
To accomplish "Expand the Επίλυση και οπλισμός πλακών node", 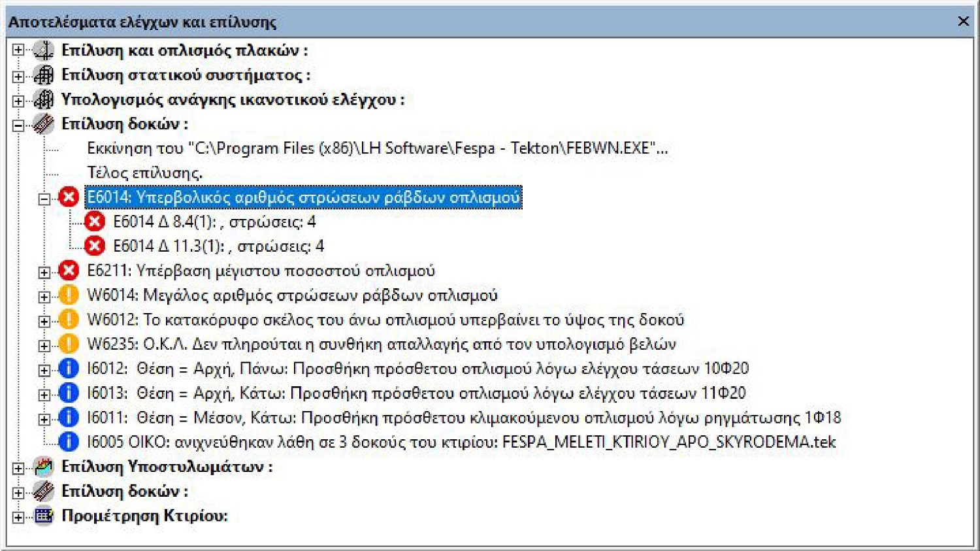I will click(x=18, y=50).
